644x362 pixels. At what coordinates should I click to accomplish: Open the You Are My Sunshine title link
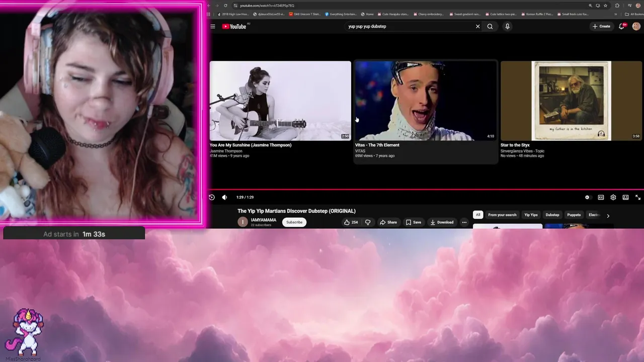[251, 145]
